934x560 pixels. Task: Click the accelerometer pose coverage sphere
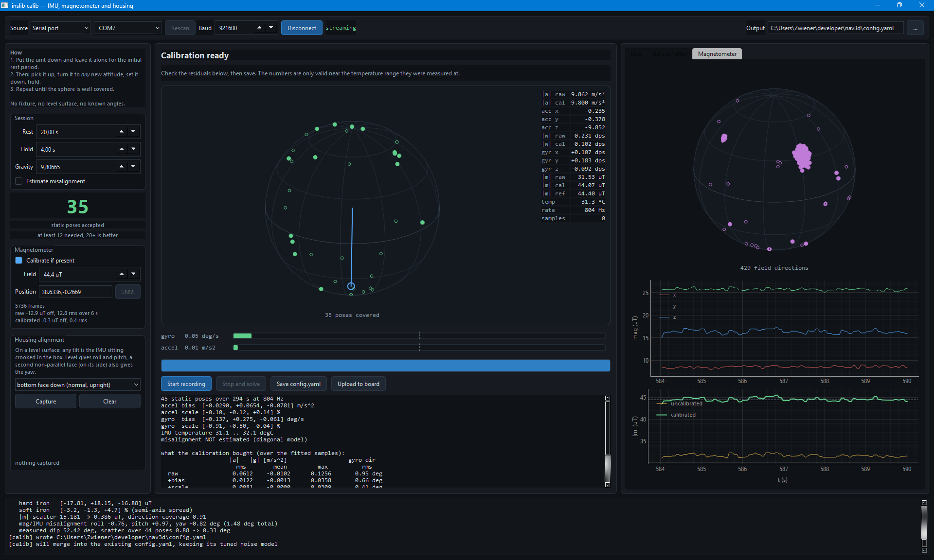coord(352,208)
